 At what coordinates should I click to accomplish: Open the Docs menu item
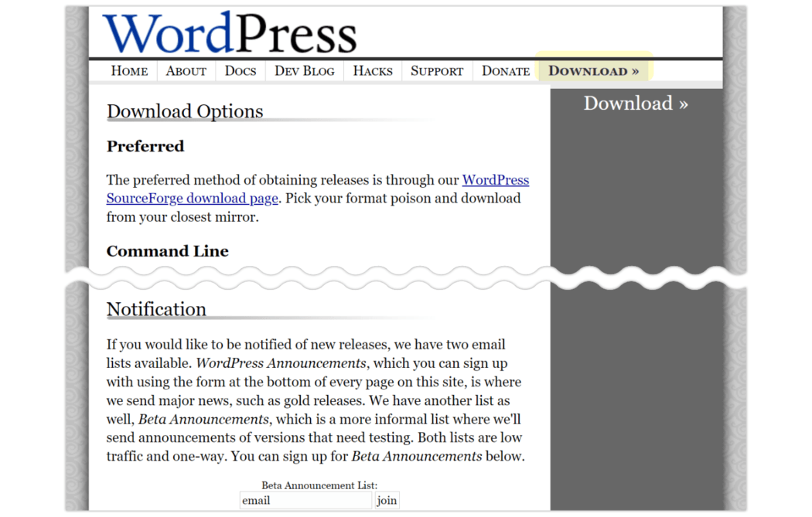pyautogui.click(x=240, y=71)
